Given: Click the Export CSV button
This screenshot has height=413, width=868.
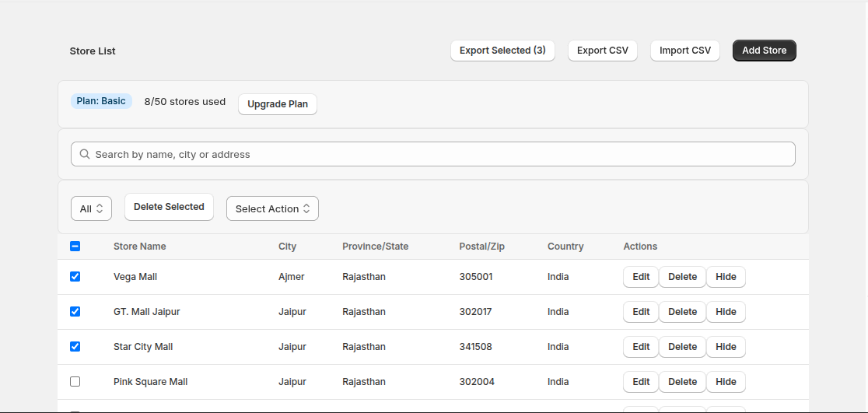Looking at the screenshot, I should click(602, 51).
